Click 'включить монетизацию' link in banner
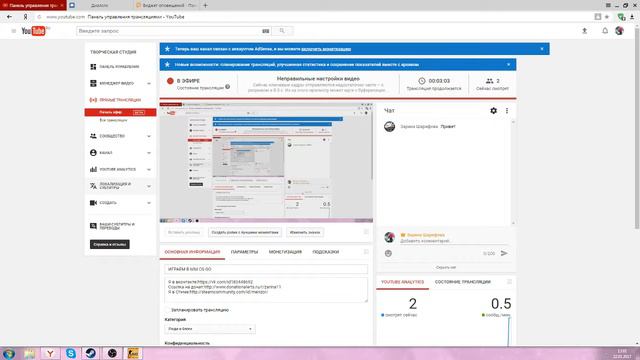The height and width of the screenshot is (360, 640). (x=326, y=49)
